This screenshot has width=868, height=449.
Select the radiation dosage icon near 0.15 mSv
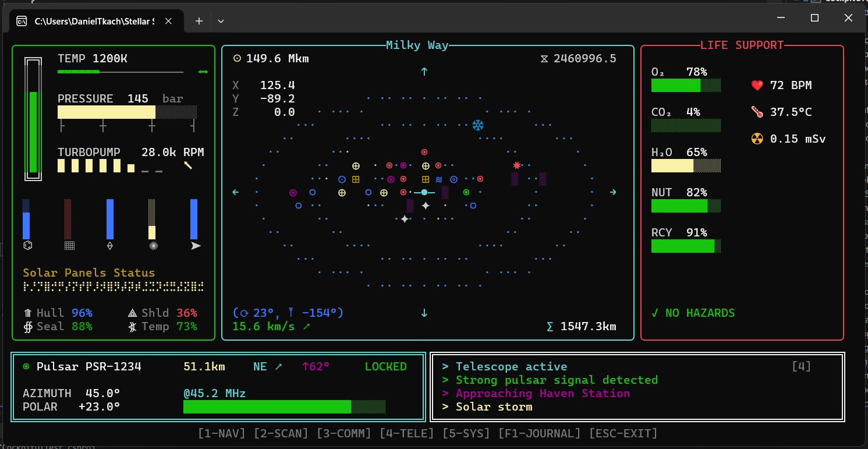[757, 139]
